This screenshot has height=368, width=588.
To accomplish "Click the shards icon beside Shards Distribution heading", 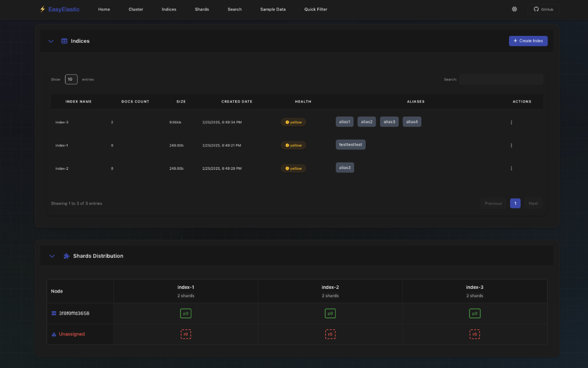I will tap(66, 256).
